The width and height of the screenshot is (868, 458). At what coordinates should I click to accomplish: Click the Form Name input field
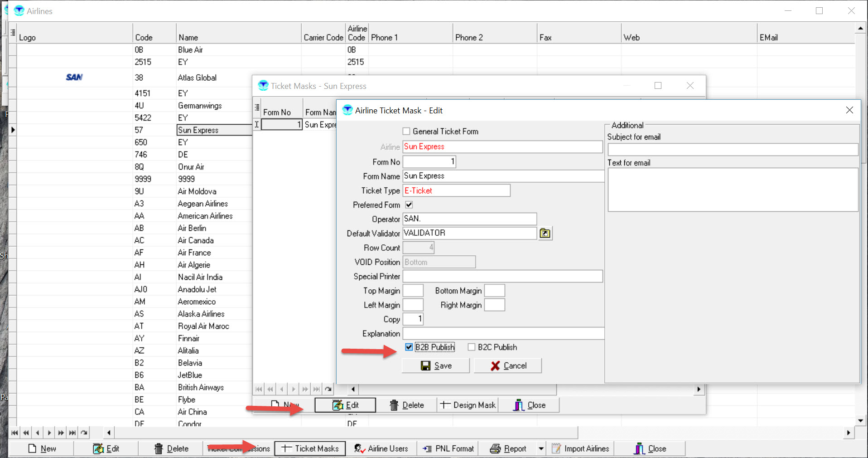coord(503,176)
